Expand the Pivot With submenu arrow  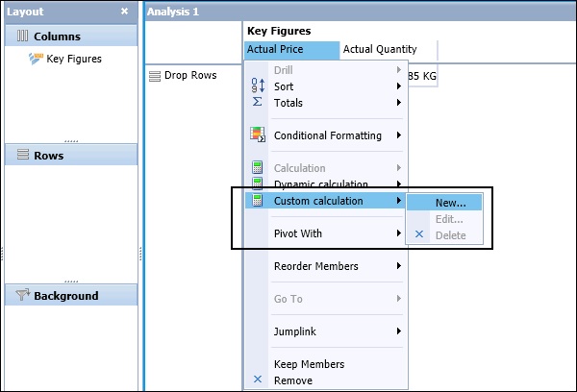click(x=398, y=233)
